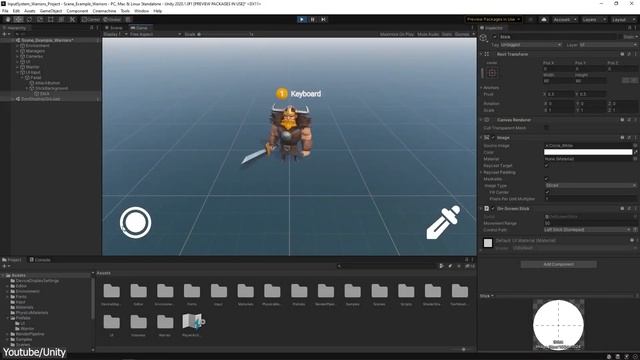
Task: Open the Layer dropdown in Inspector
Action: (x=608, y=44)
